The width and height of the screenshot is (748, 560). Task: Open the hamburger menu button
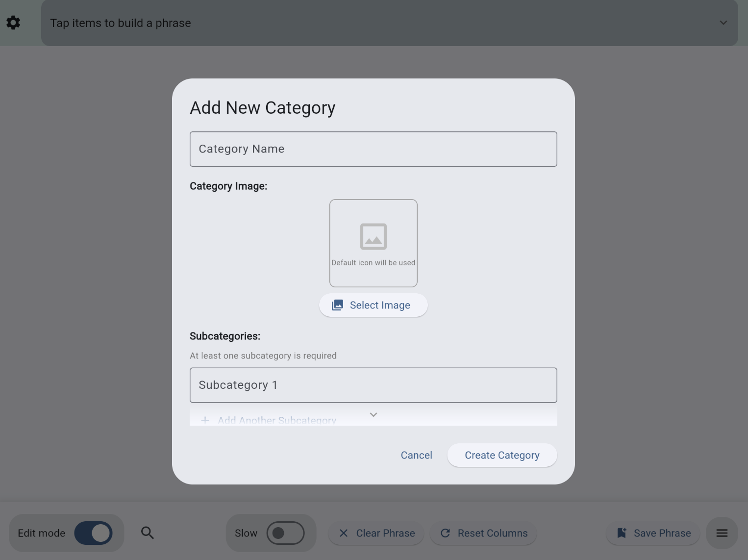point(722,533)
